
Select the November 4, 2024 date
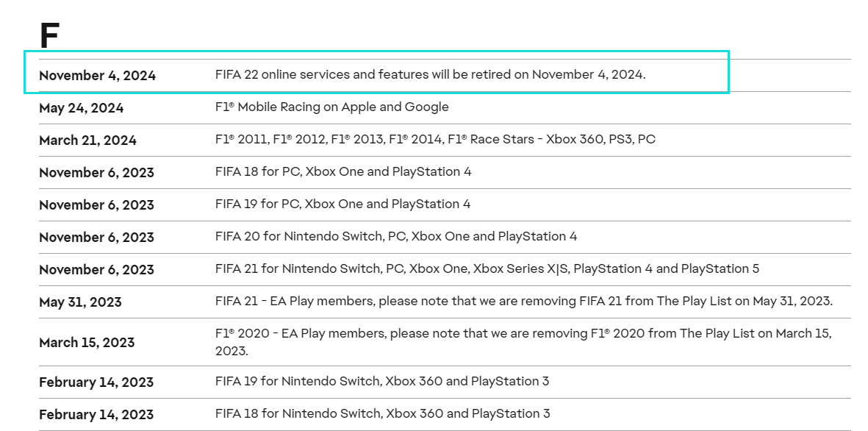click(97, 76)
